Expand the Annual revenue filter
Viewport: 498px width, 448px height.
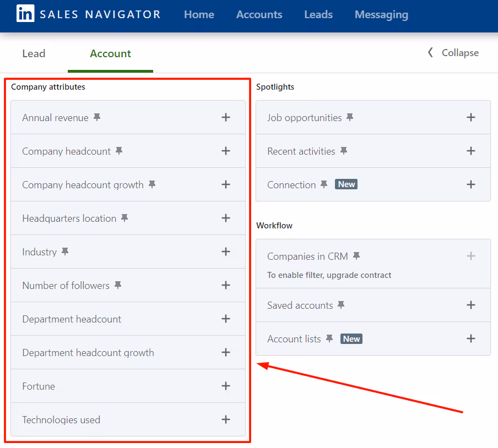tap(226, 117)
